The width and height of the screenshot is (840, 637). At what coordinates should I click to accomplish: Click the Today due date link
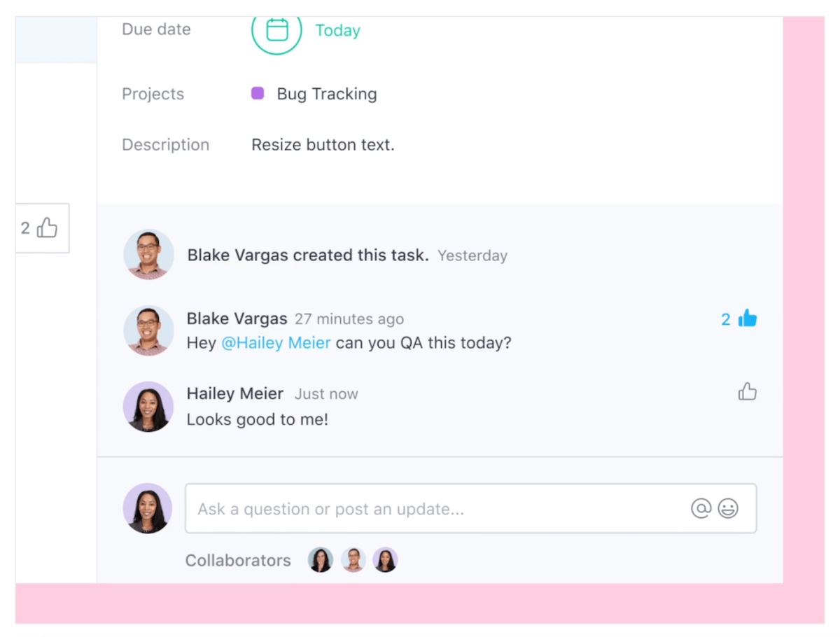pos(337,30)
